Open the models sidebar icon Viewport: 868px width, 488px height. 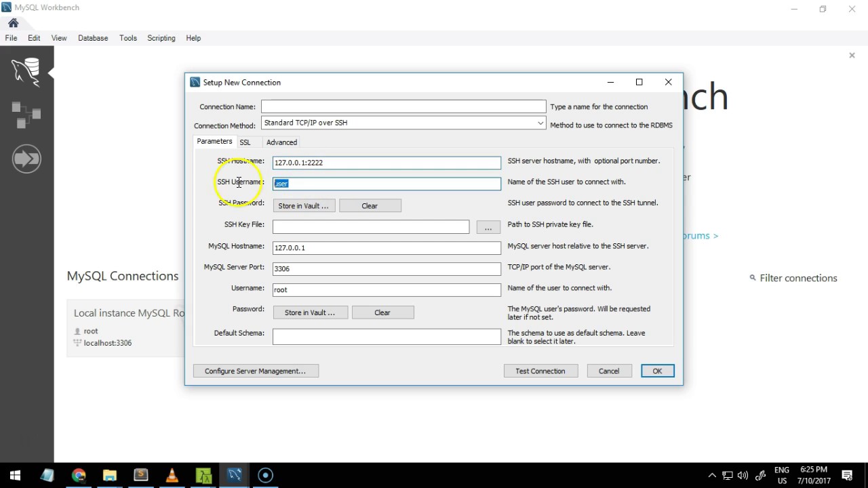tap(26, 115)
